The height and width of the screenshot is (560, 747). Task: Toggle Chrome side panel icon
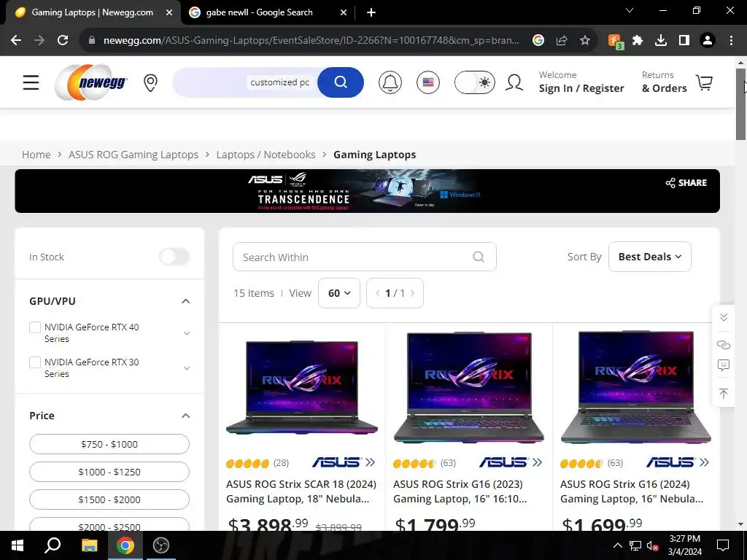[x=684, y=41]
